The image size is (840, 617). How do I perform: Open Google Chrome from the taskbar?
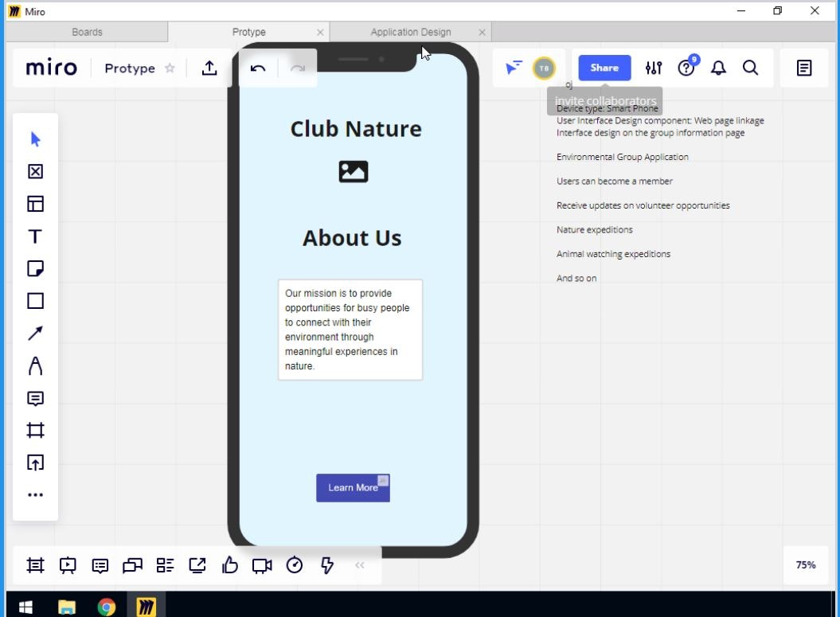(106, 607)
